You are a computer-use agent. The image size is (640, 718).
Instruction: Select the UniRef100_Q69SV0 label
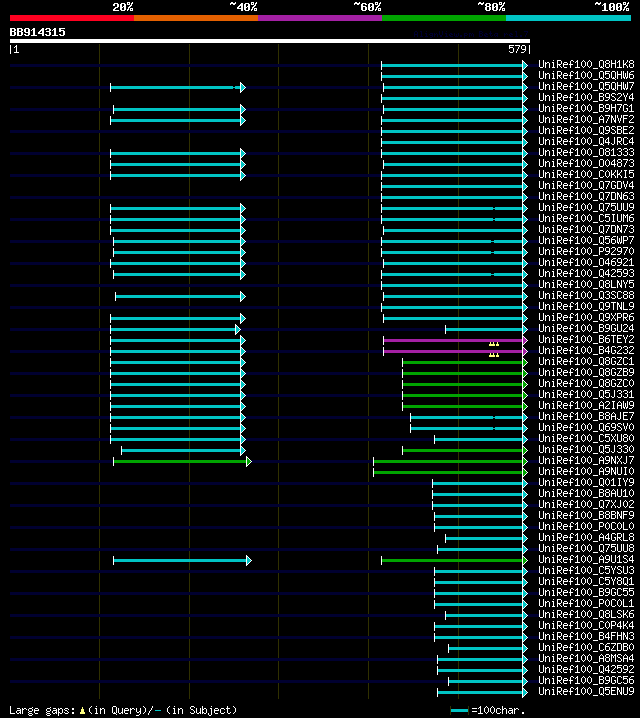[586, 427]
